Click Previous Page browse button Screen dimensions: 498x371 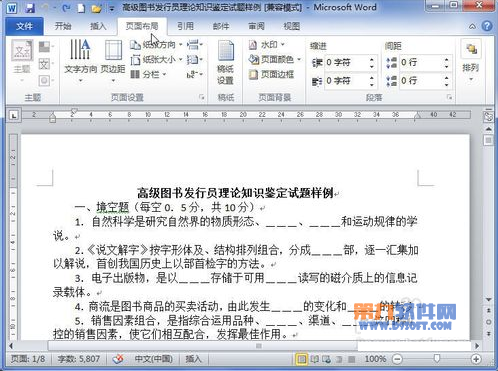point(488,311)
